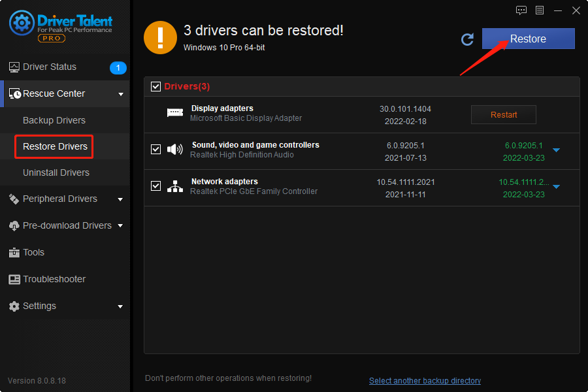Click Windows 10 Pro 64-bit text

pos(224,48)
